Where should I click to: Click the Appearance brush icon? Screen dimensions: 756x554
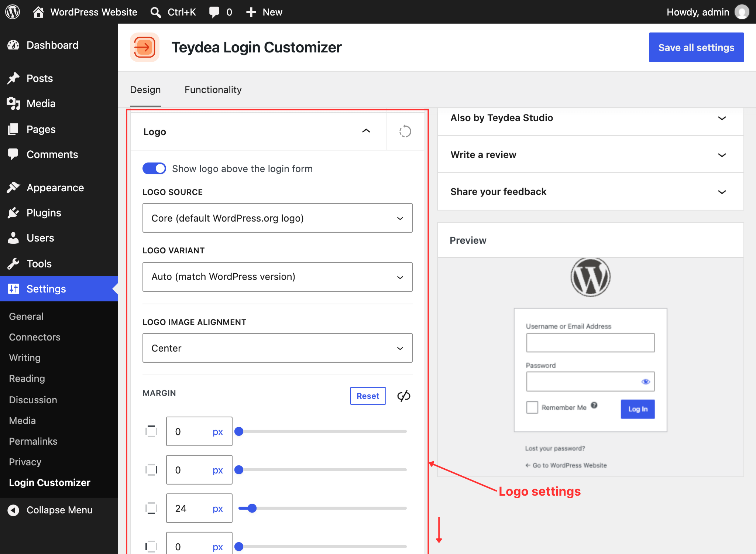(13, 188)
